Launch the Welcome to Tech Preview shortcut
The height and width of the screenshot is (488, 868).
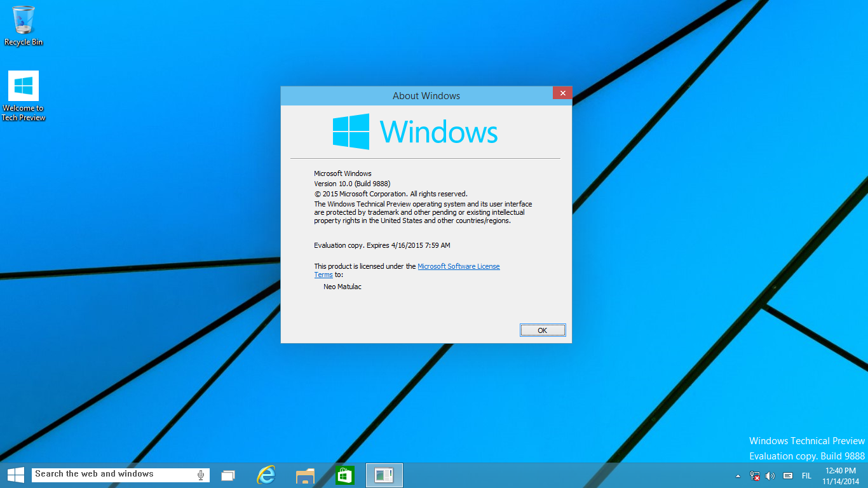point(23,86)
